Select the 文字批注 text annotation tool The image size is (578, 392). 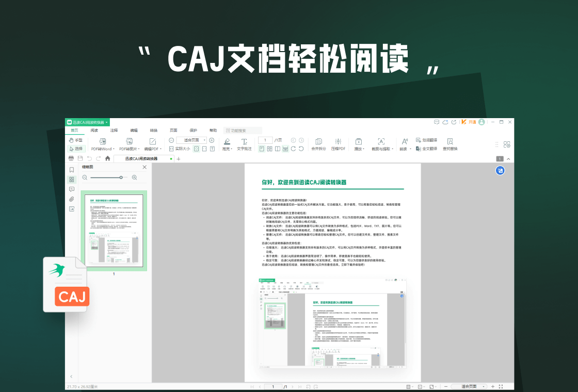point(244,144)
